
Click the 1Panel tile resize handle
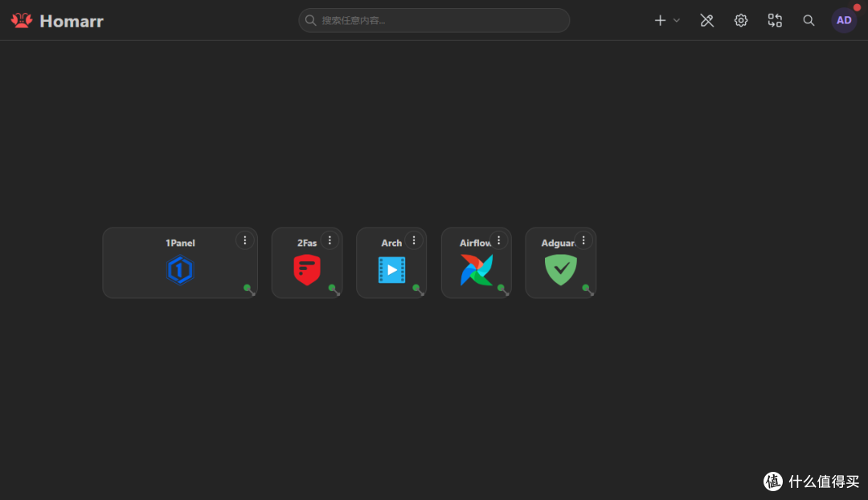click(x=250, y=290)
